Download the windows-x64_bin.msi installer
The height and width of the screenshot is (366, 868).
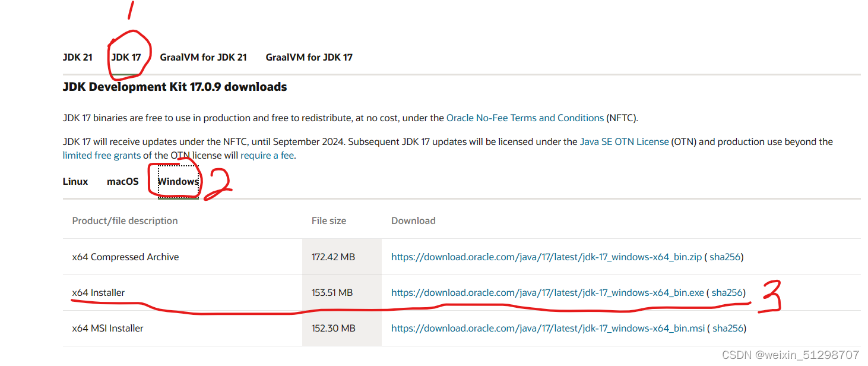click(548, 328)
